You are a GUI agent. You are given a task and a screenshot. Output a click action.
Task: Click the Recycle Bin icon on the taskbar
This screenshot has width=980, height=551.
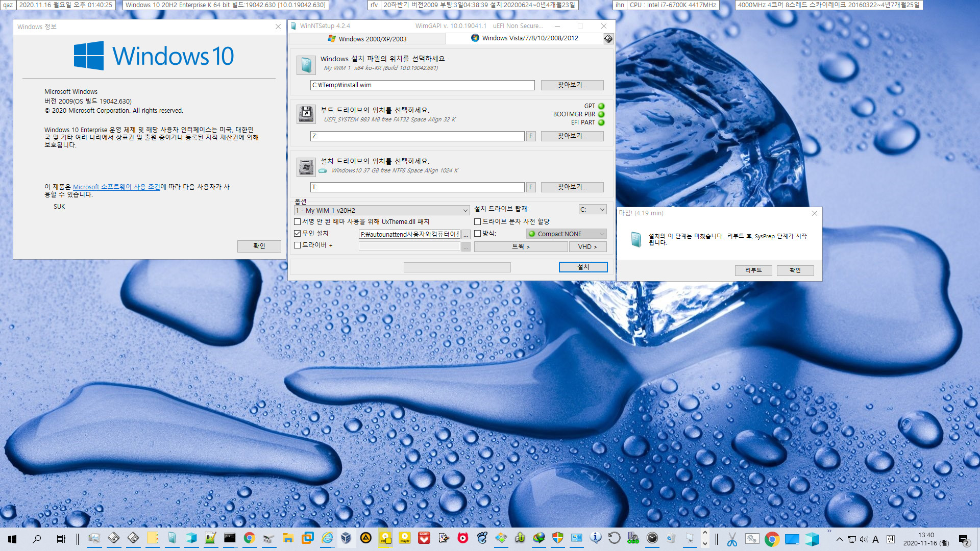coord(671,538)
